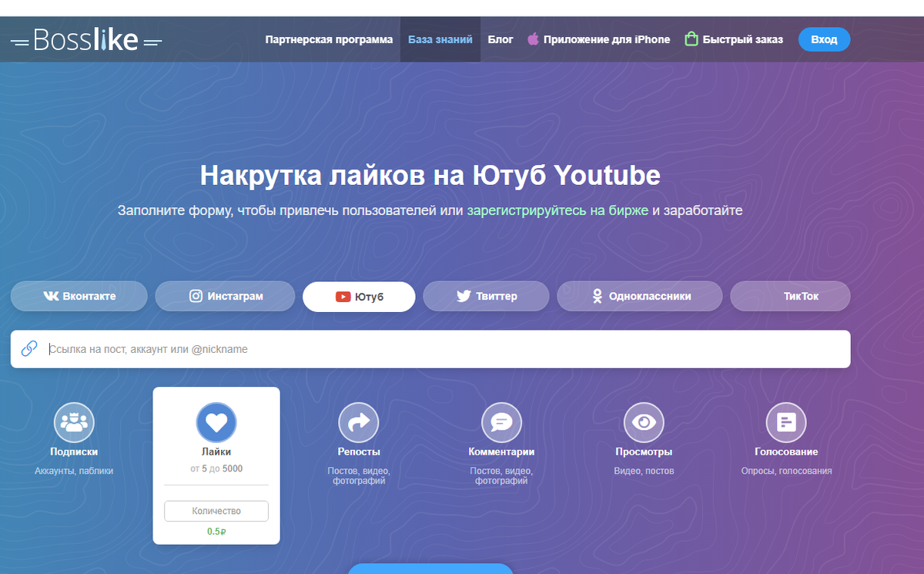The width and height of the screenshot is (924, 574).
Task: Click the Instagram camera icon
Action: (x=196, y=296)
